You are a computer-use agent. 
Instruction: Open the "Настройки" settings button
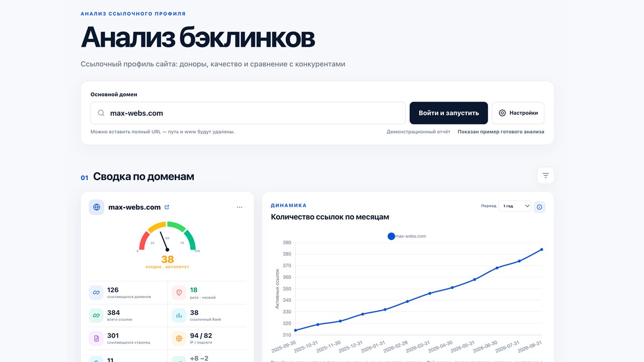click(x=518, y=113)
